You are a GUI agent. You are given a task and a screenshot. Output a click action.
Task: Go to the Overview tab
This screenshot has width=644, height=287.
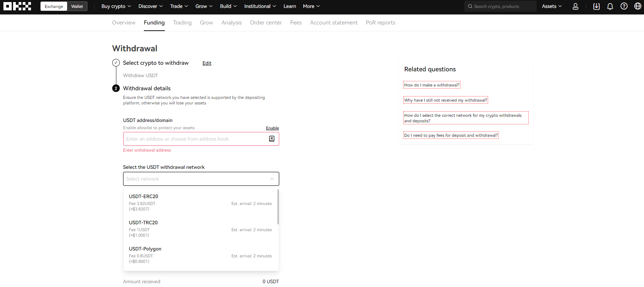[124, 22]
